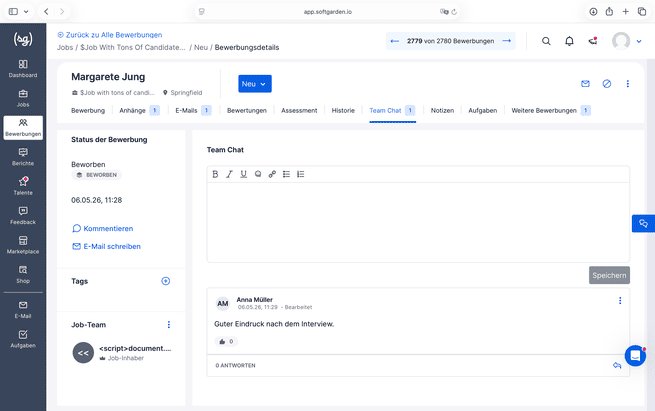The height and width of the screenshot is (411, 655).
Task: Insert a numbered list in the editor
Action: pyautogui.click(x=300, y=174)
